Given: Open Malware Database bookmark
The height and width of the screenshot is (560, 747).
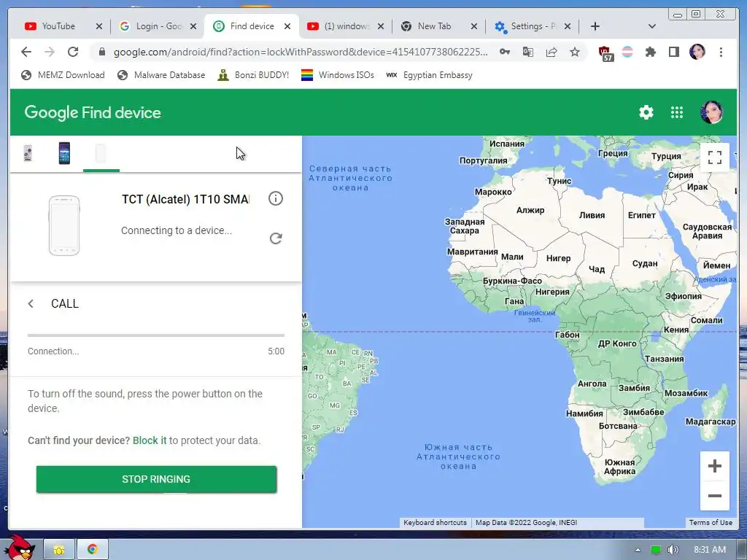Looking at the screenshot, I should coord(161,75).
